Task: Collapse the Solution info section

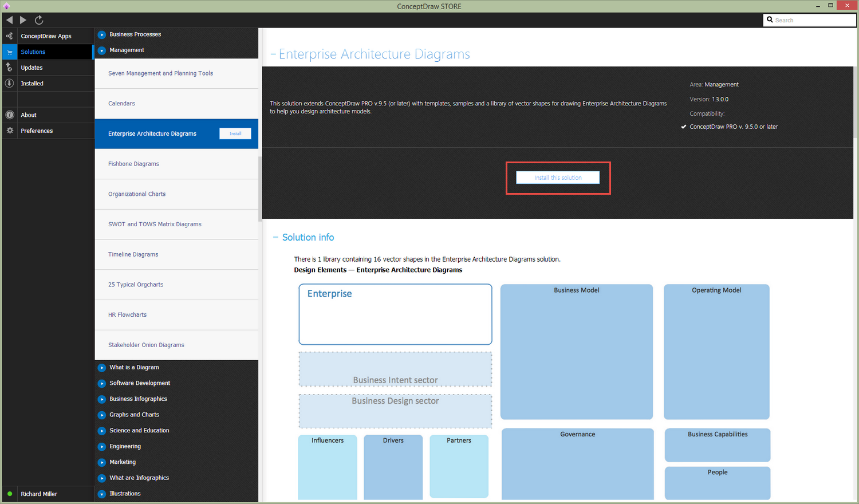Action: 275,237
